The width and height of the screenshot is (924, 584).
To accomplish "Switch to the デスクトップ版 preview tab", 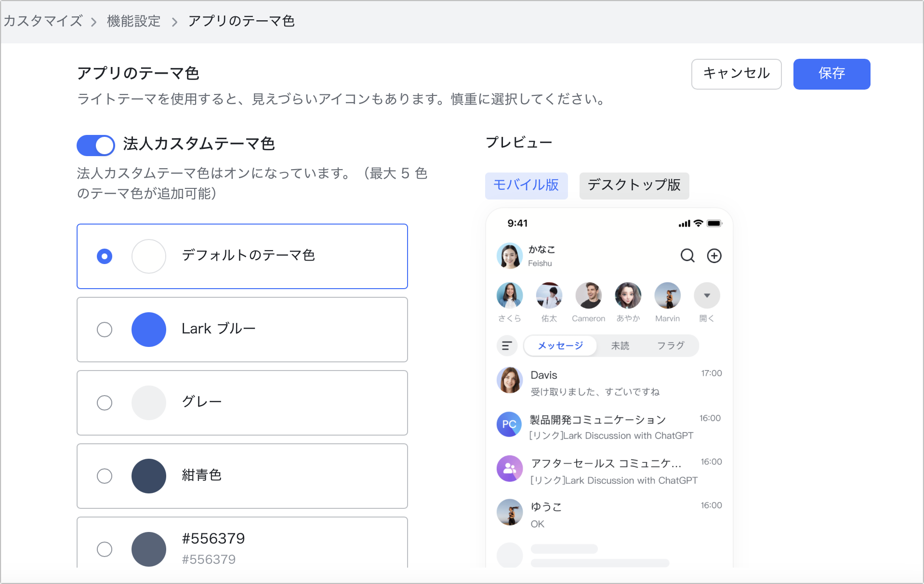I will click(634, 186).
